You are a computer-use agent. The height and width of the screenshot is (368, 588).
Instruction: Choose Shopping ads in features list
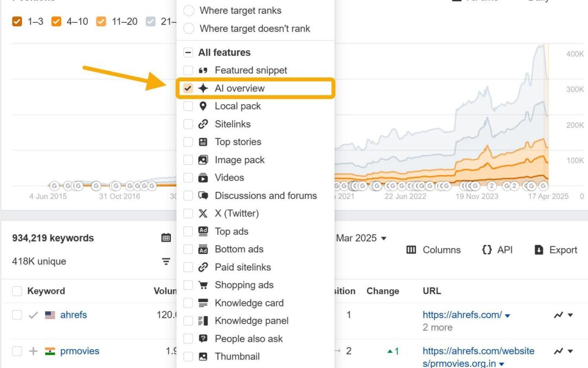pyautogui.click(x=244, y=285)
